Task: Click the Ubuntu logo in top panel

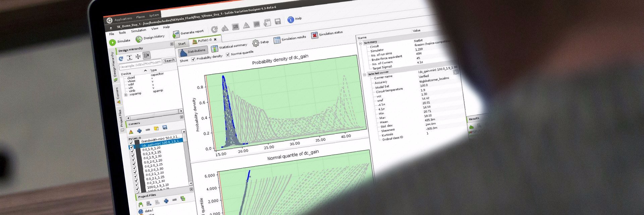Action: pos(109,20)
